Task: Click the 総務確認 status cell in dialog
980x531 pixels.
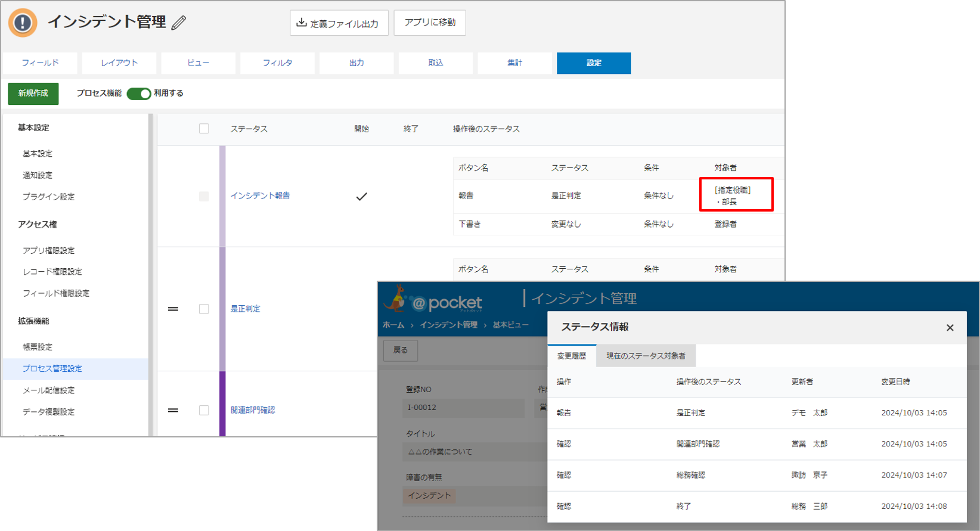Action: [691, 475]
